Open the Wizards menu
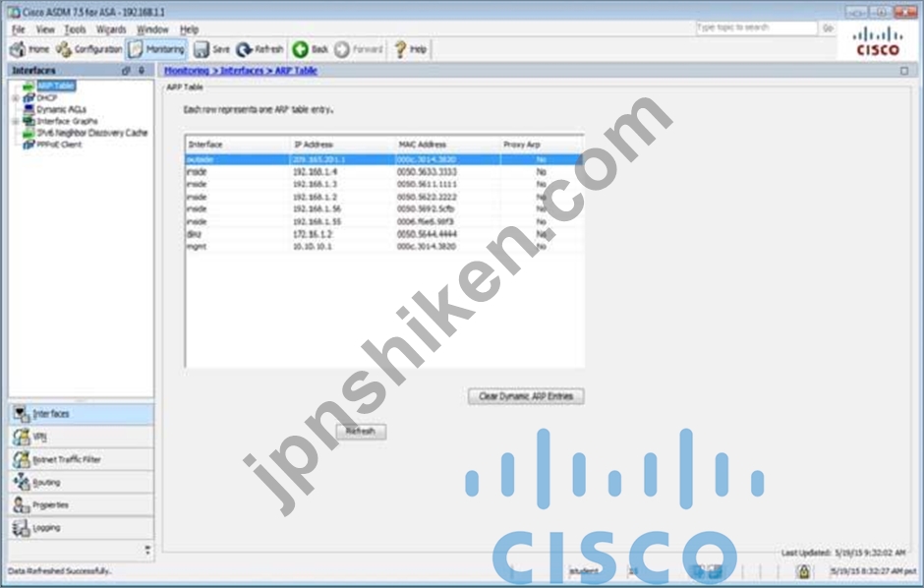Image resolution: width=924 pixels, height=588 pixels. click(111, 29)
